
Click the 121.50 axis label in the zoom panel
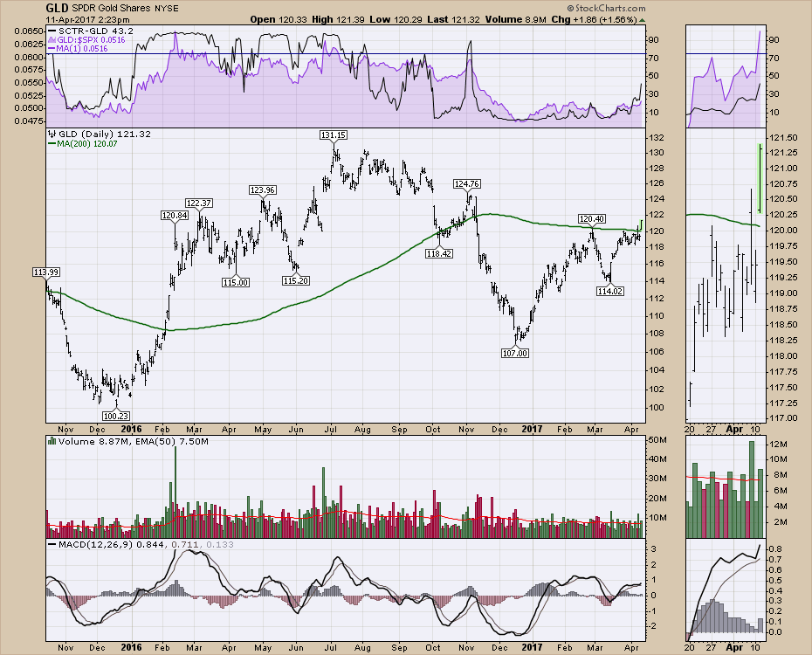(x=783, y=138)
